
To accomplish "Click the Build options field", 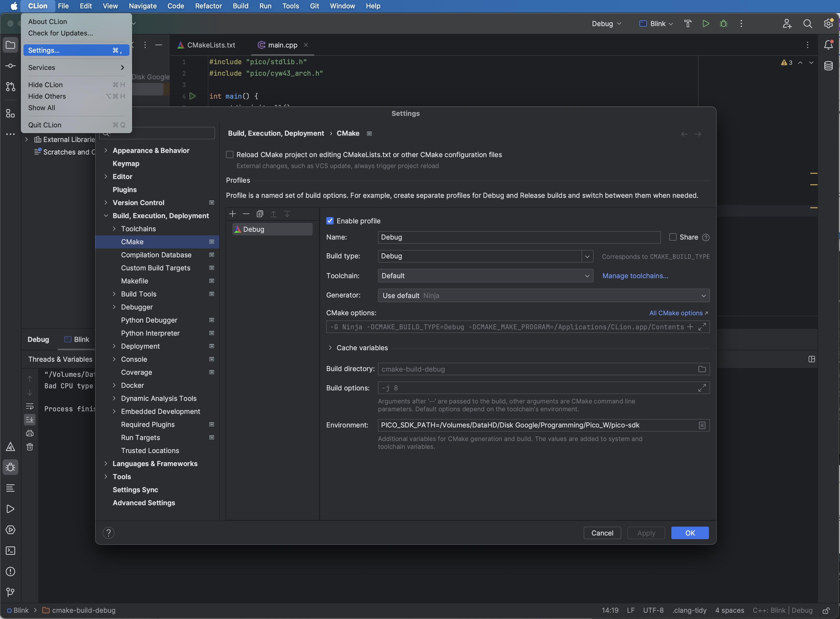I will 543,388.
